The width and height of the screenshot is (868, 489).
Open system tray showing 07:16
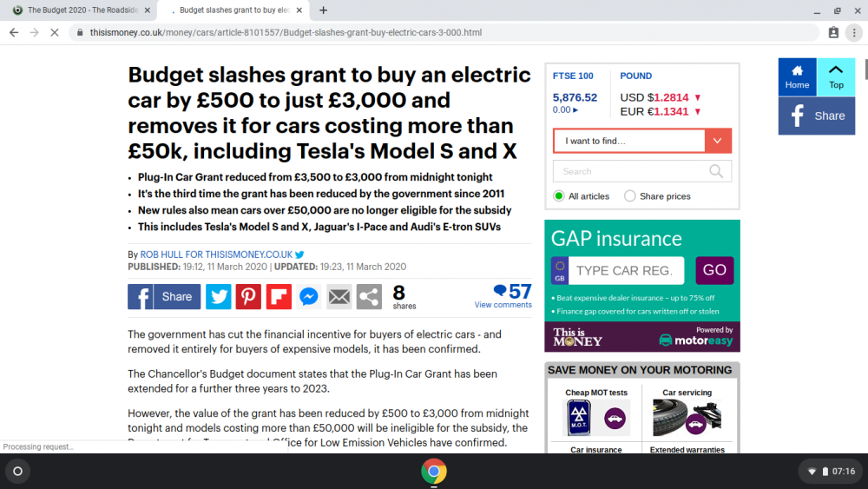click(x=831, y=472)
